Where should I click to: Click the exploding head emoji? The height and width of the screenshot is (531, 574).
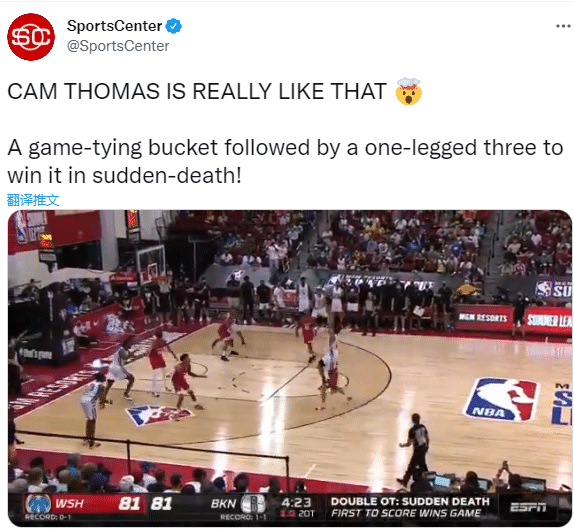click(409, 91)
